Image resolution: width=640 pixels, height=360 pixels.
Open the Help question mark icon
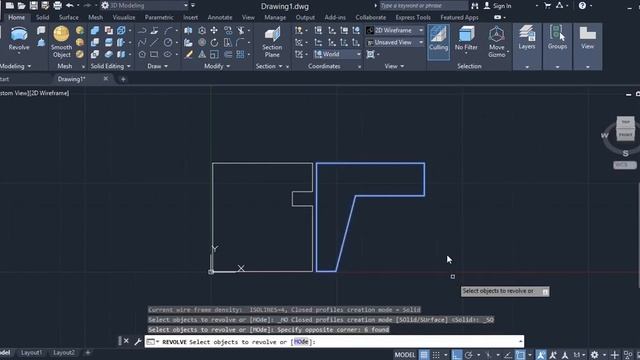582,6
